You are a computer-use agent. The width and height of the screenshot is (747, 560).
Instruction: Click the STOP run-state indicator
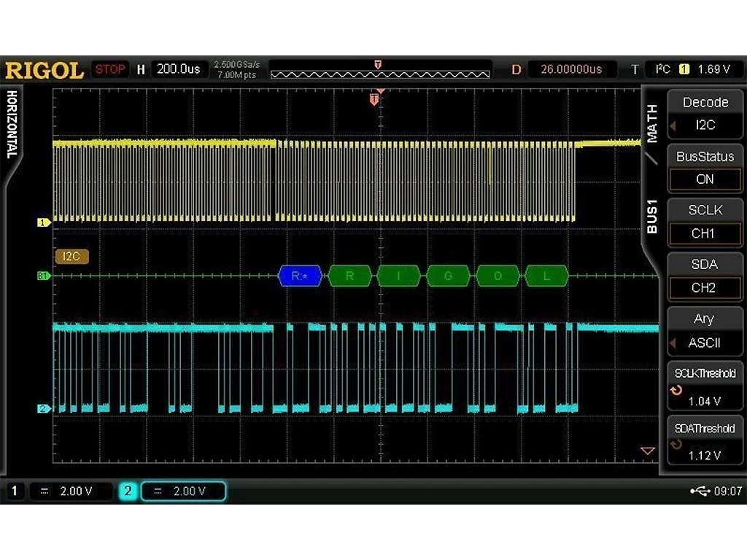pyautogui.click(x=110, y=69)
